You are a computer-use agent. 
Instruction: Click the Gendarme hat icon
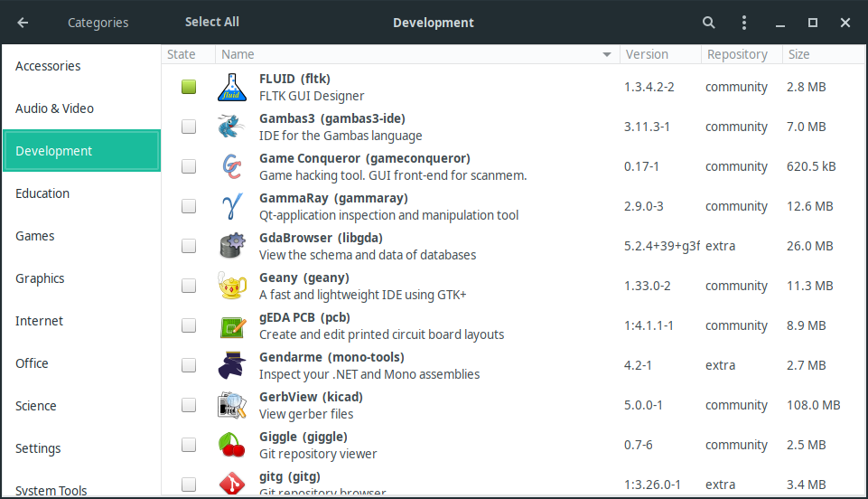tap(232, 365)
